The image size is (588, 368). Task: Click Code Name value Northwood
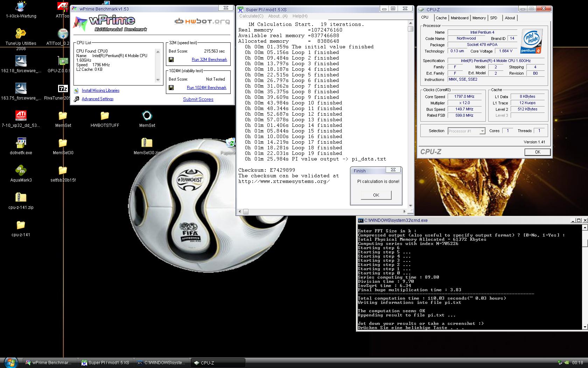tap(466, 38)
